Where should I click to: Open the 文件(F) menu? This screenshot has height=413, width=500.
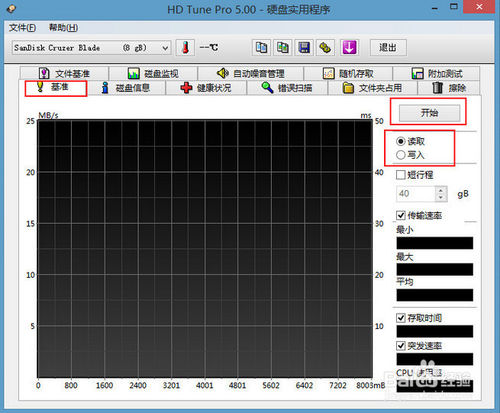[x=22, y=28]
